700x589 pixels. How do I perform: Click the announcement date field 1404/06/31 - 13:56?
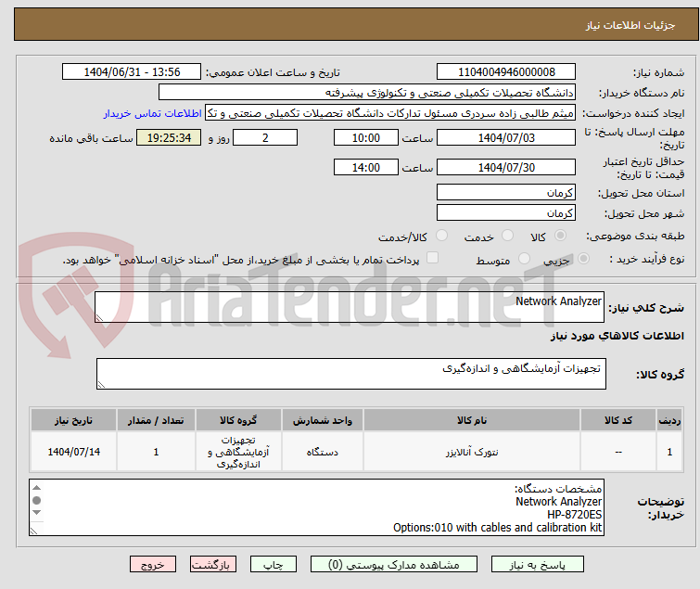tap(132, 72)
